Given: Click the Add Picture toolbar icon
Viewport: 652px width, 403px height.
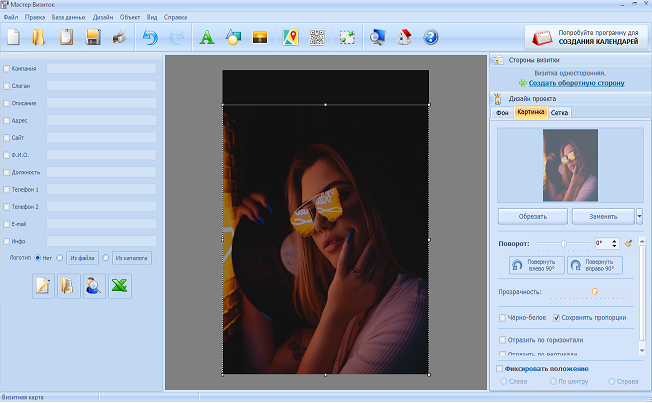Looking at the screenshot, I should pos(261,38).
